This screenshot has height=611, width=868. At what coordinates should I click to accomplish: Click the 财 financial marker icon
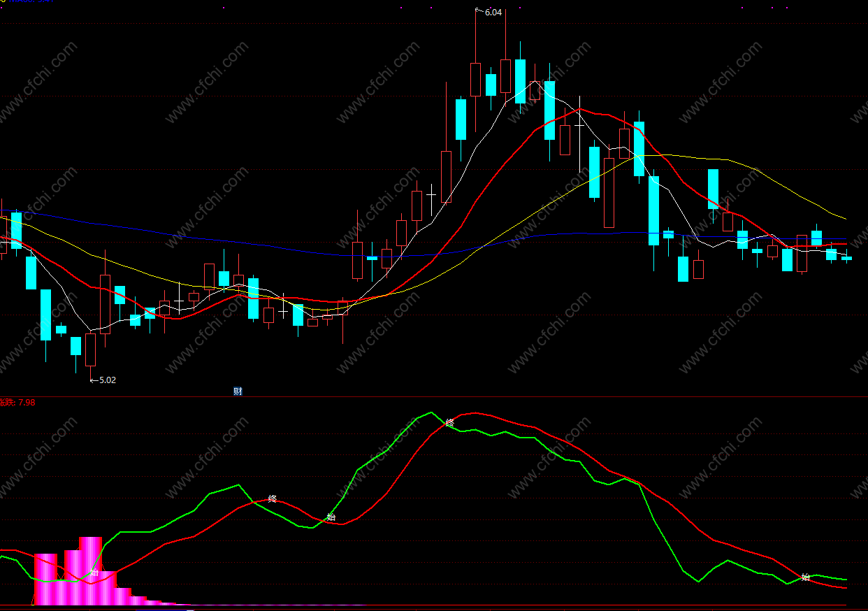(x=238, y=391)
